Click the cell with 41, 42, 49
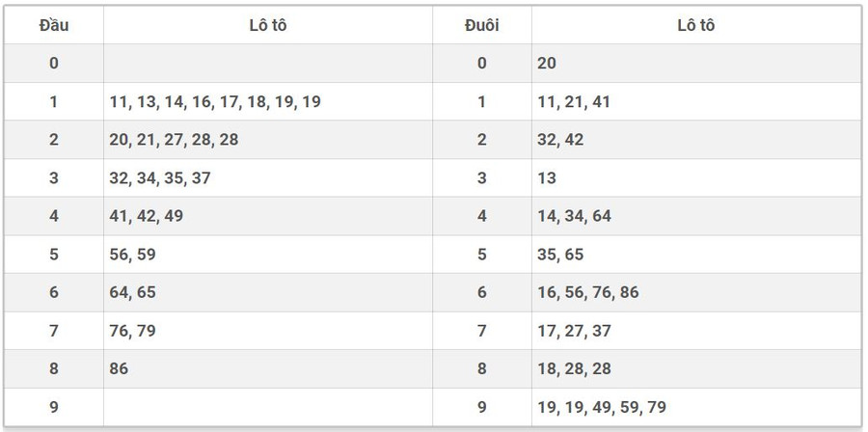This screenshot has width=868, height=432. coord(147,216)
